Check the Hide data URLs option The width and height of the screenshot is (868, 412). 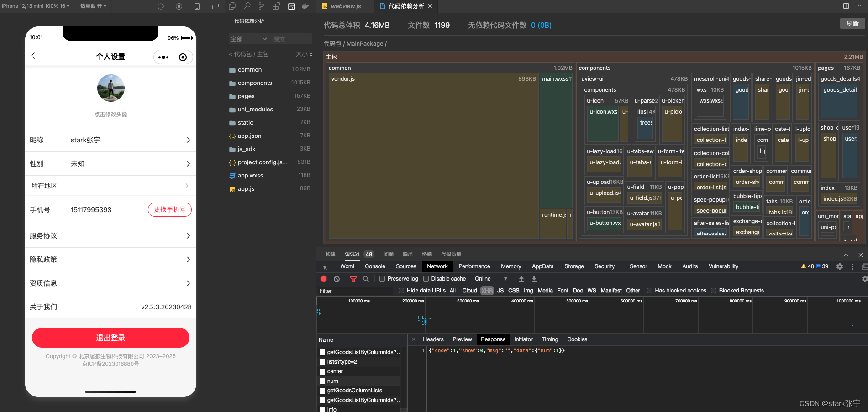point(401,291)
